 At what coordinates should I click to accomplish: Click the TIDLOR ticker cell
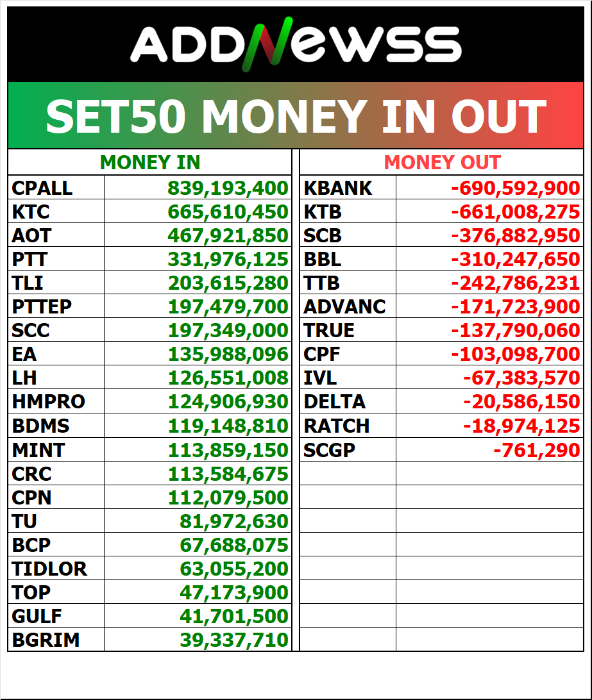[x=56, y=569]
